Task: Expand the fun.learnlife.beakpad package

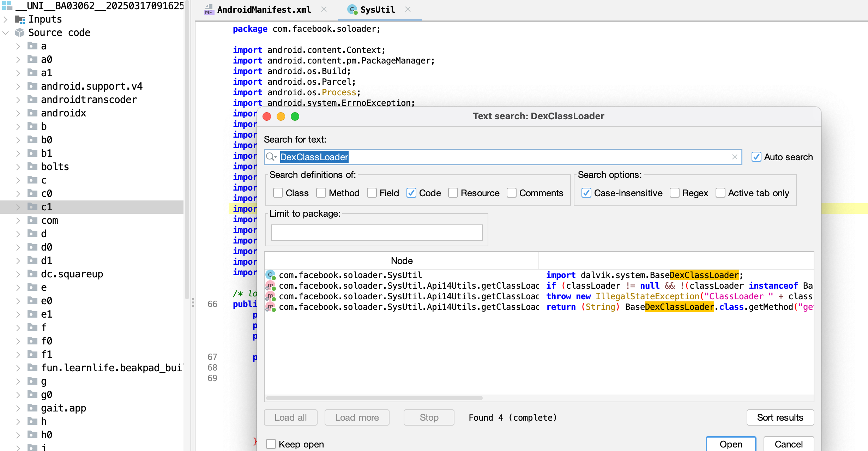Action: pos(18,368)
